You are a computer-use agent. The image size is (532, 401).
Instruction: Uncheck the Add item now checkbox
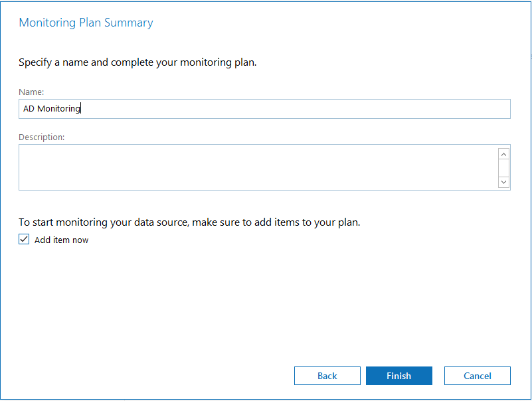(24, 240)
